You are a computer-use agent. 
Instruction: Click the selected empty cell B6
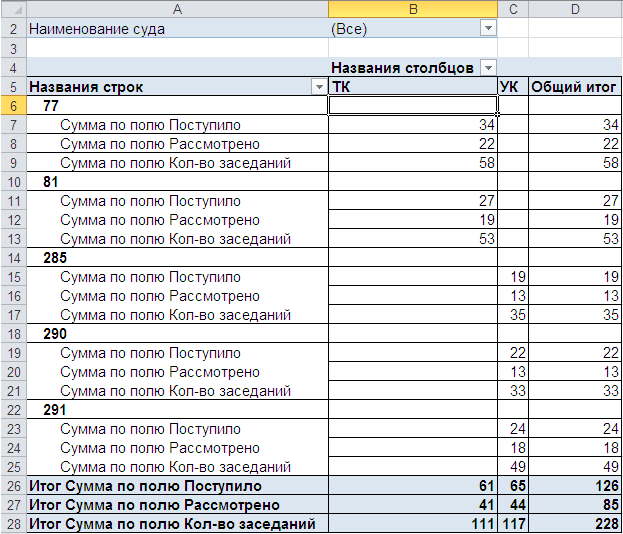point(413,106)
